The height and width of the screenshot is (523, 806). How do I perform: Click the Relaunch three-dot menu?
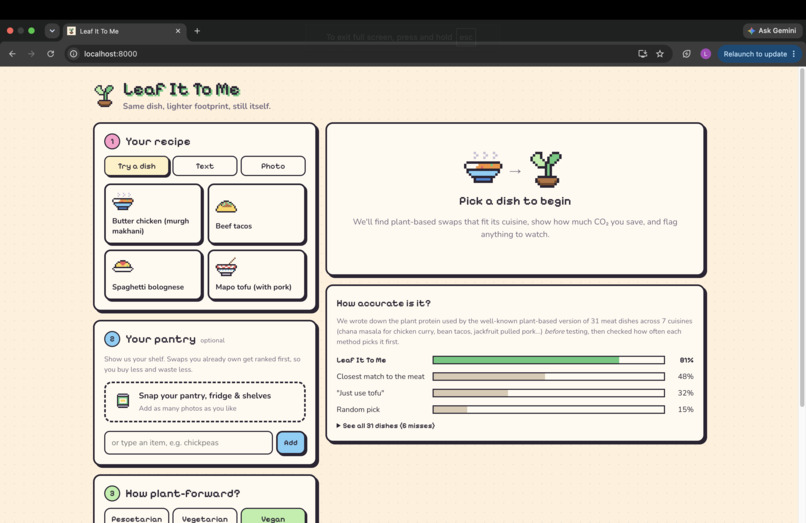coord(794,53)
